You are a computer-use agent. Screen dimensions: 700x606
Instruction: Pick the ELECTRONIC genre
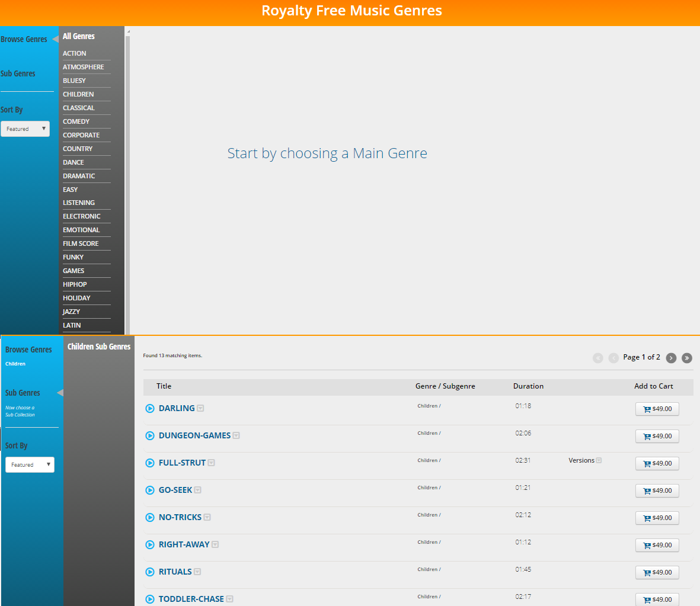click(82, 216)
